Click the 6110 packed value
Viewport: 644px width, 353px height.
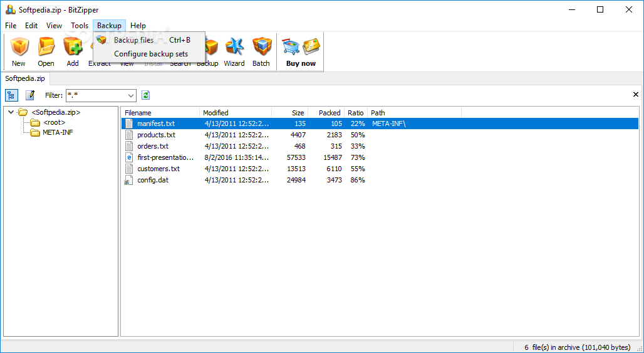[333, 169]
